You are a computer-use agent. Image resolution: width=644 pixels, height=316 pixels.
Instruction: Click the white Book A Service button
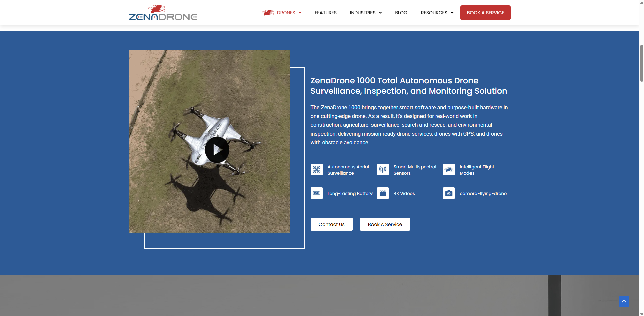click(385, 224)
